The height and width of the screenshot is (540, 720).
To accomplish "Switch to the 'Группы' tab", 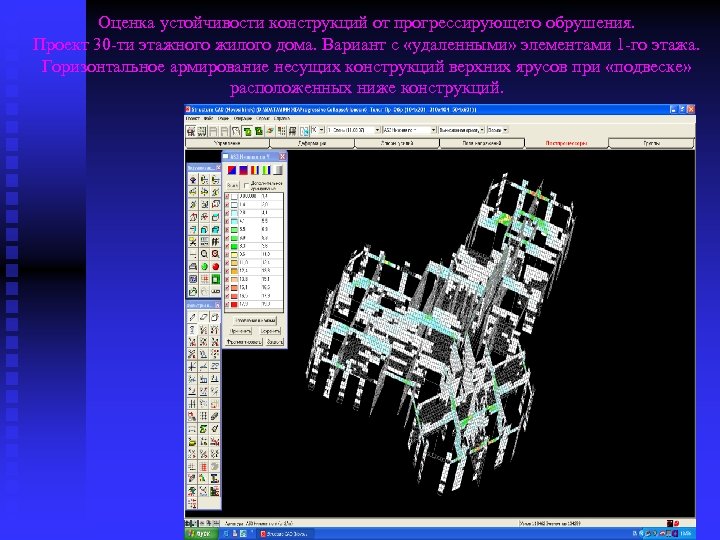I will 651,143.
